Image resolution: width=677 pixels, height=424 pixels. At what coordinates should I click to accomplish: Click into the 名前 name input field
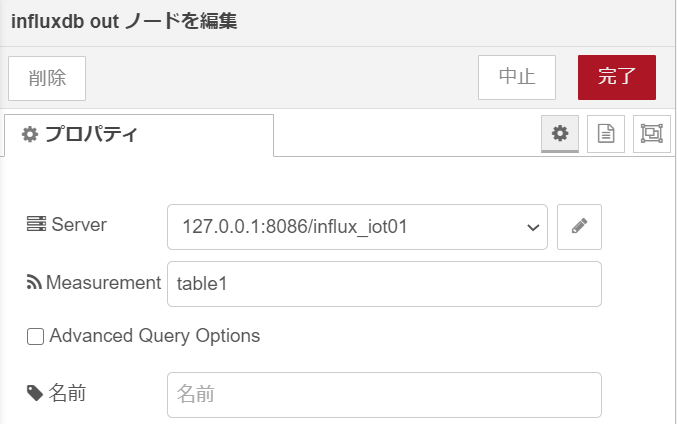[384, 395]
